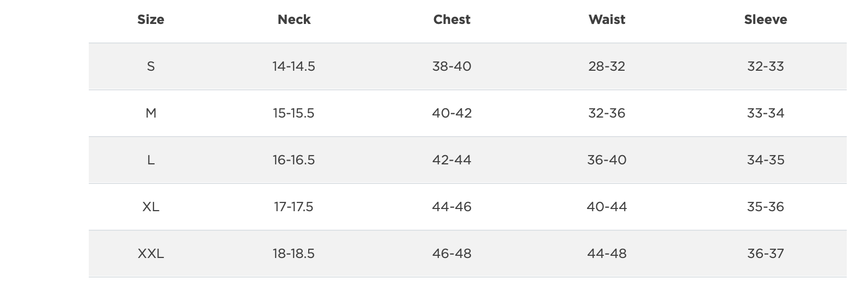
Task: Click chest measurement 38-40
Action: click(x=452, y=66)
